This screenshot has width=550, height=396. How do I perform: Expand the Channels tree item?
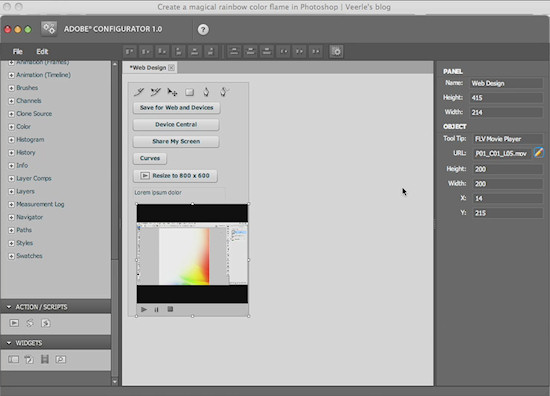pos(11,101)
